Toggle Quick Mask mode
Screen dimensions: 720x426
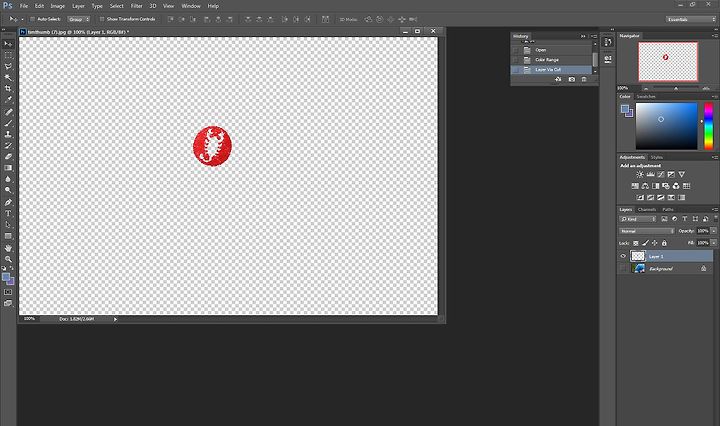coord(8,292)
